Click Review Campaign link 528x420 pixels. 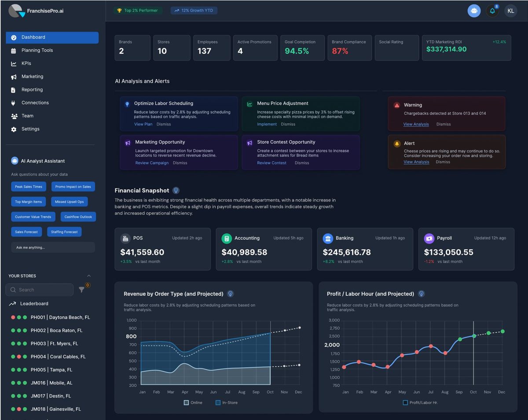coord(152,163)
